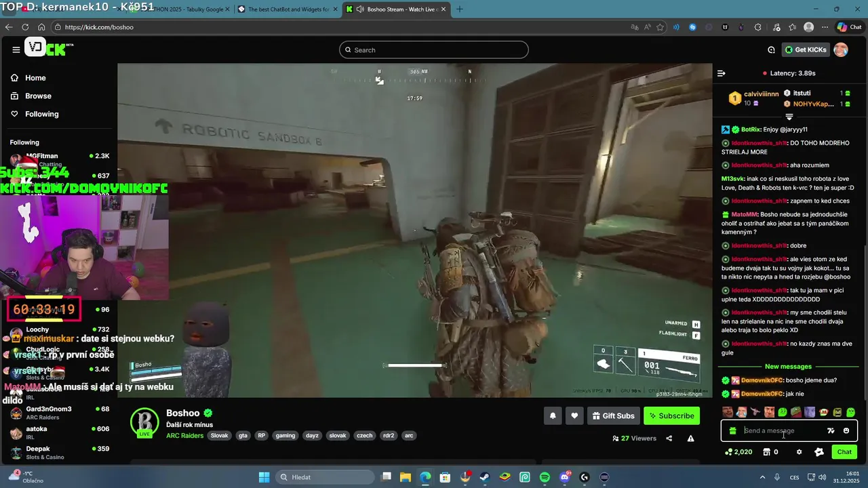The width and height of the screenshot is (868, 488).
Task: Click Gift Subs button
Action: coord(613,415)
